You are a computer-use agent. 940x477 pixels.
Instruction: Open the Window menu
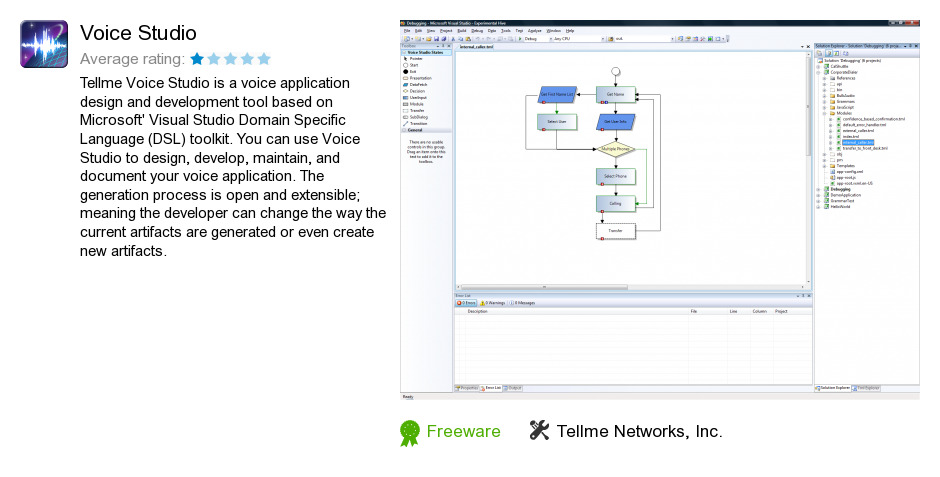pos(554,31)
